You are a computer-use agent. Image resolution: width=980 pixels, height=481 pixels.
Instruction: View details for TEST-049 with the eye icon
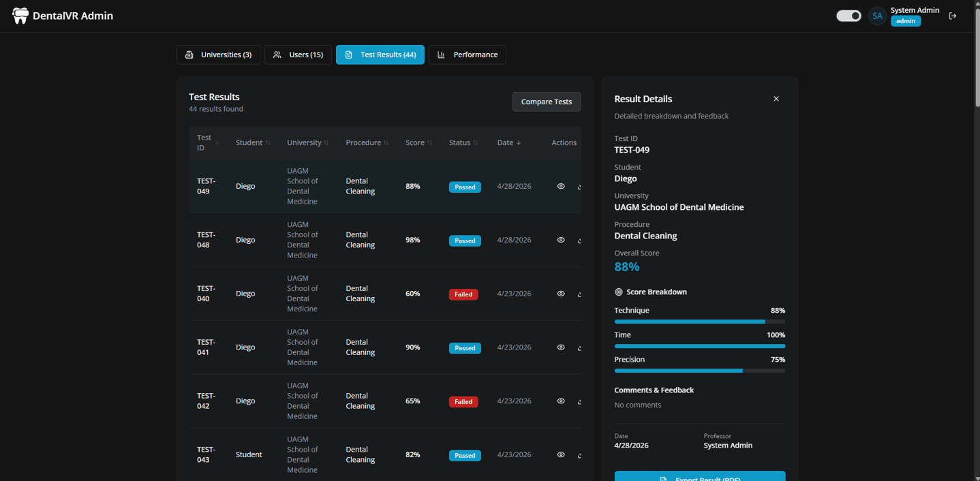tap(561, 186)
